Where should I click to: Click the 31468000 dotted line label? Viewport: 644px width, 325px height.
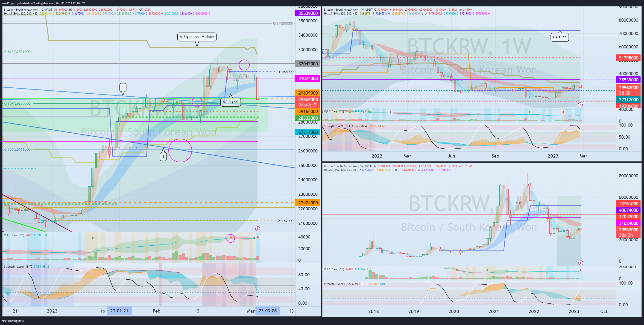(x=286, y=72)
